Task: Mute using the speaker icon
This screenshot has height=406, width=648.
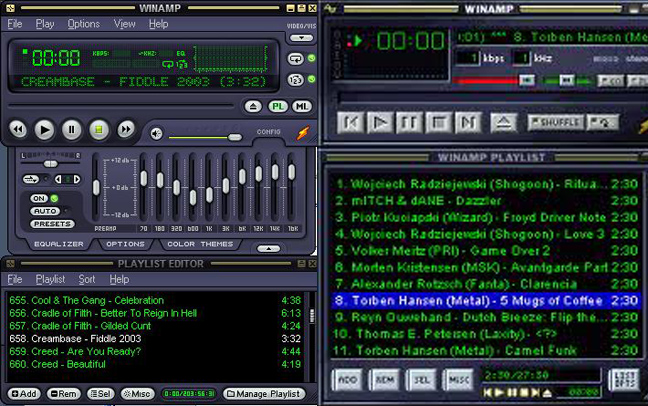Action: pos(156,134)
